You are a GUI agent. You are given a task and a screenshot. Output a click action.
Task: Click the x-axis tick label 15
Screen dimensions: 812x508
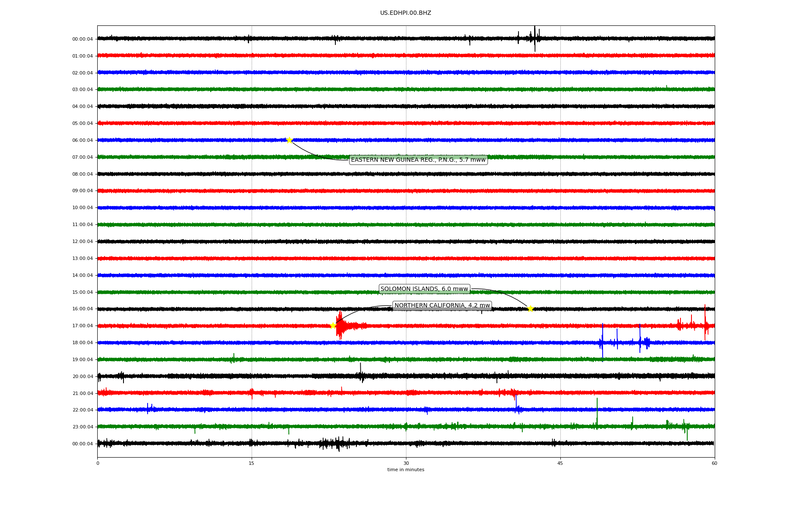(252, 463)
